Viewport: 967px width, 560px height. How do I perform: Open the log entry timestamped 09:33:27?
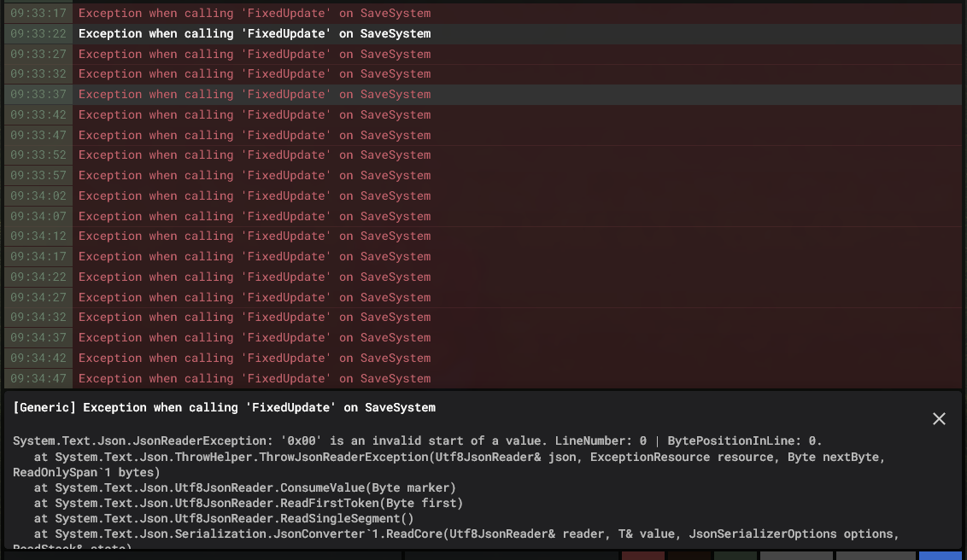click(255, 55)
